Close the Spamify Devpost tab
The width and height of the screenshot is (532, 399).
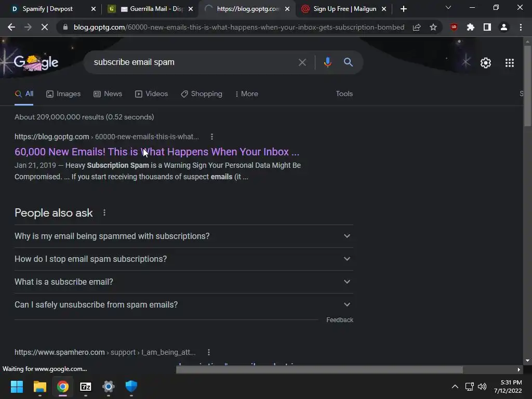point(94,9)
